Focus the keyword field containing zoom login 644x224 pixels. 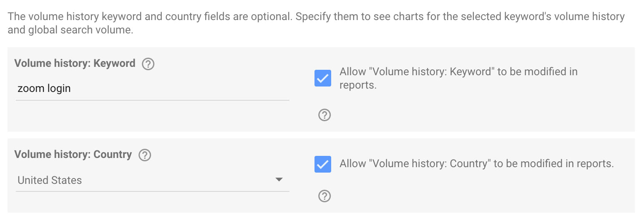tap(152, 89)
